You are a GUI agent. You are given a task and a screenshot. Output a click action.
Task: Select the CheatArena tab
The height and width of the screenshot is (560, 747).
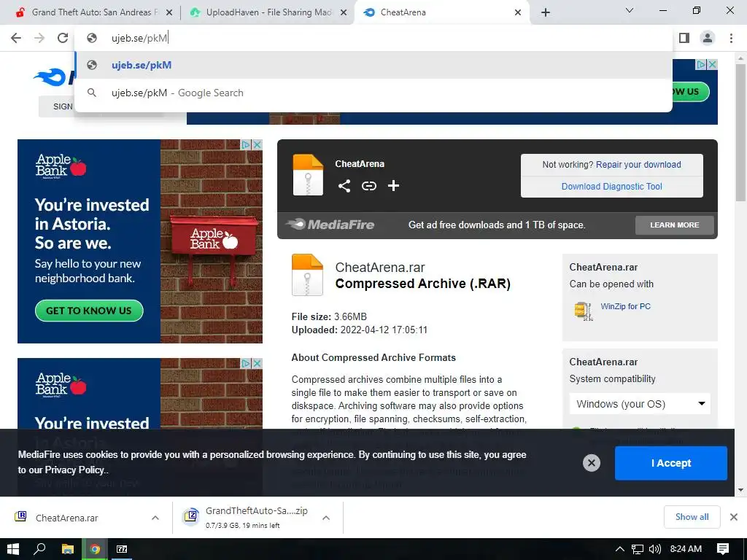[x=441, y=12]
